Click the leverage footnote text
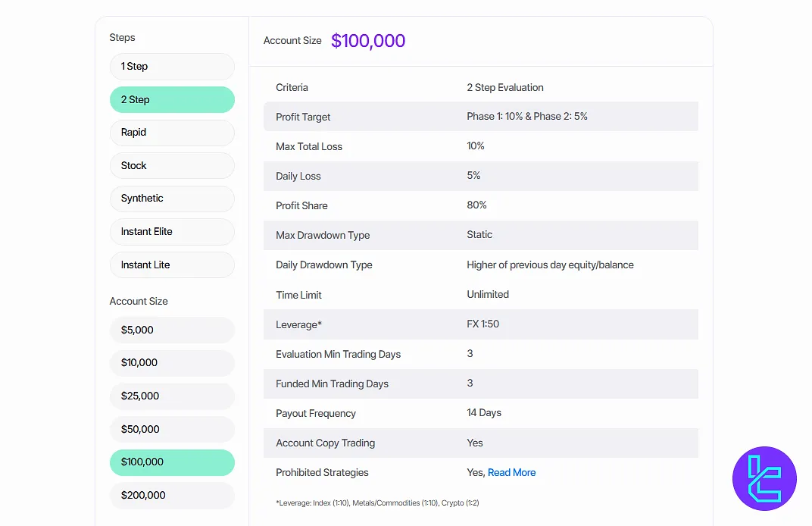Image resolution: width=812 pixels, height=526 pixels. 377,503
